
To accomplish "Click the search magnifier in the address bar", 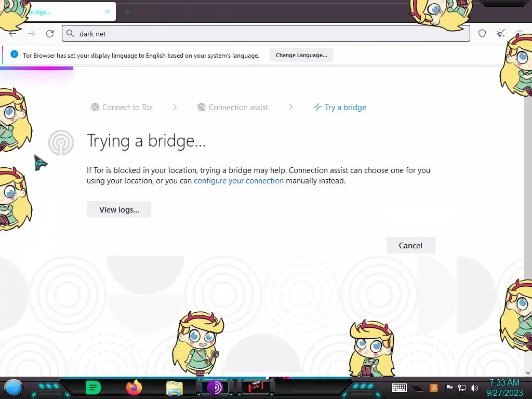I will coord(70,33).
